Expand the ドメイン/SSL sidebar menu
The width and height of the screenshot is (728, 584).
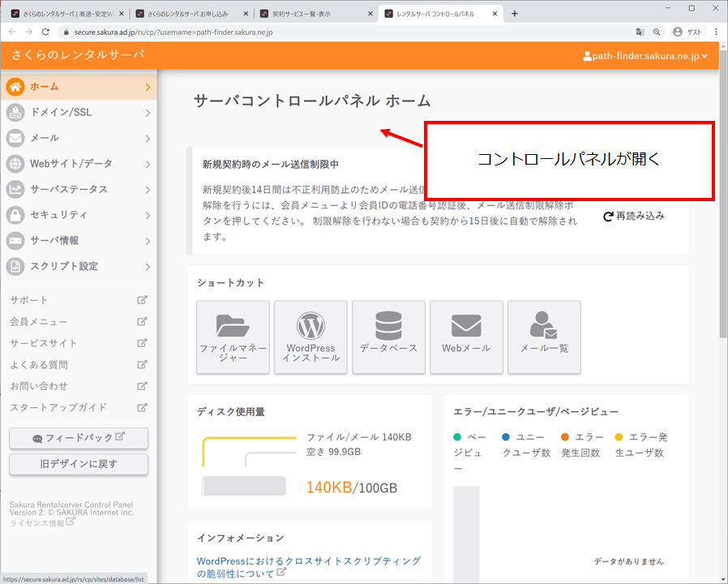click(x=79, y=112)
